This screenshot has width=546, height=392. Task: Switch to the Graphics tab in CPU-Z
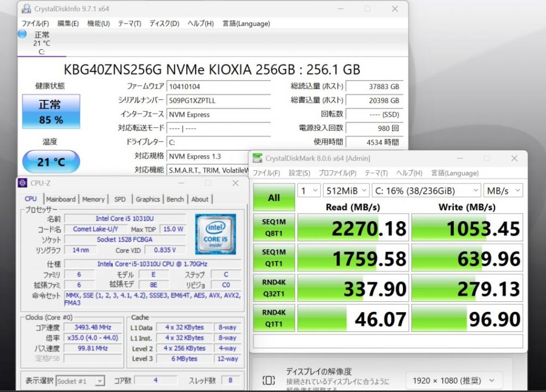pyautogui.click(x=147, y=199)
